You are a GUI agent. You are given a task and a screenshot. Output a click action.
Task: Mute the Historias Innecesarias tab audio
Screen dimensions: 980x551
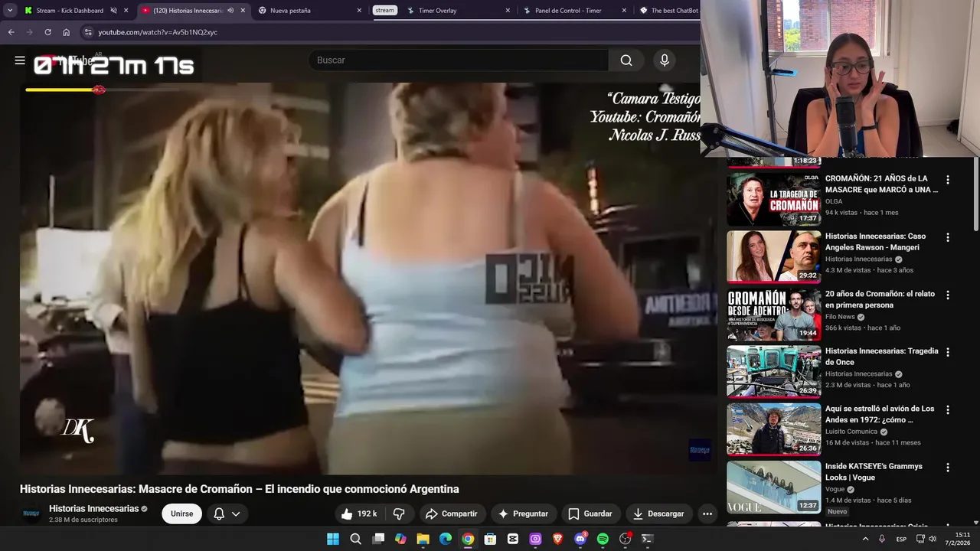pos(230,11)
